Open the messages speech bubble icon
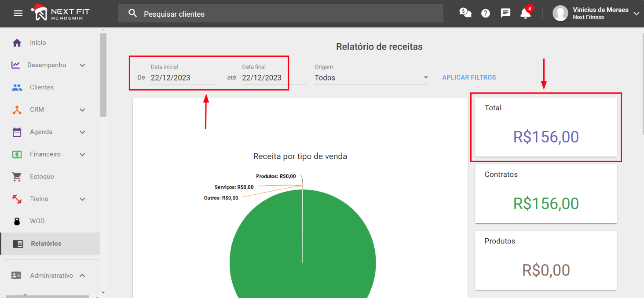The image size is (644, 298). 506,13
